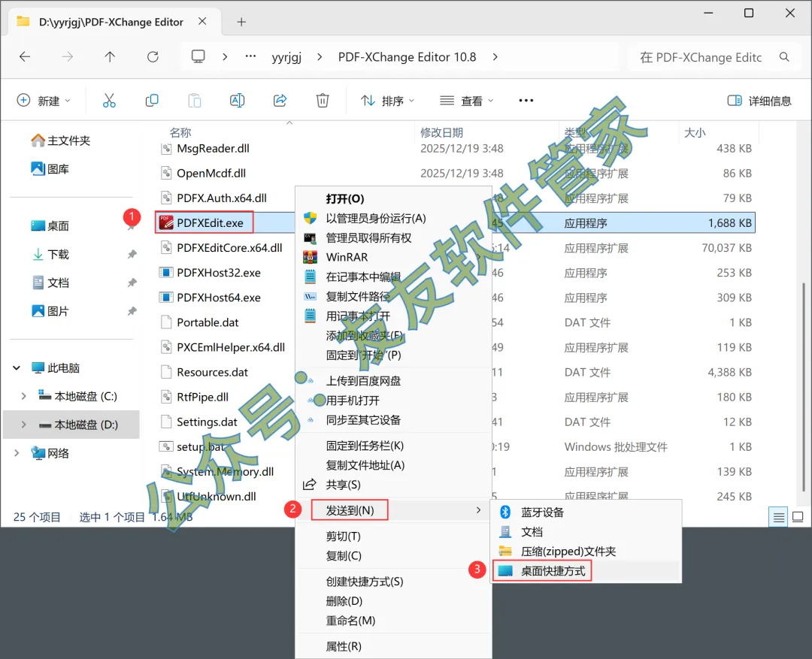Open Pictures (图片) quick access item
Image resolution: width=812 pixels, height=659 pixels.
coord(50,311)
